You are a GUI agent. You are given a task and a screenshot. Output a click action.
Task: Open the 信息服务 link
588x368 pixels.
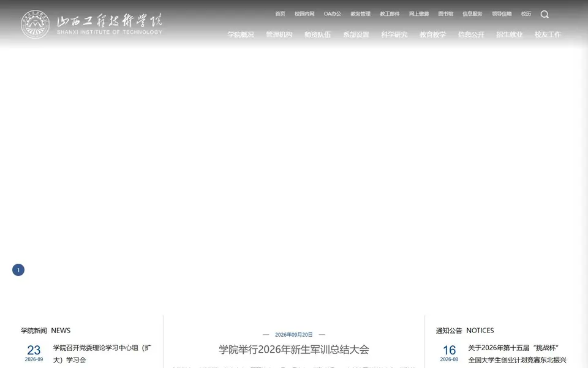tap(472, 14)
